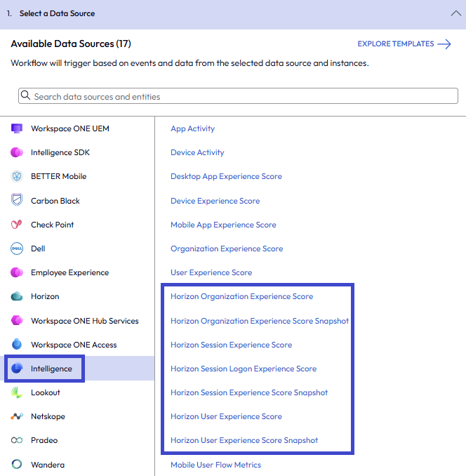Click the Select a Data Source header title
Screen dimensions: 466x476
click(57, 13)
